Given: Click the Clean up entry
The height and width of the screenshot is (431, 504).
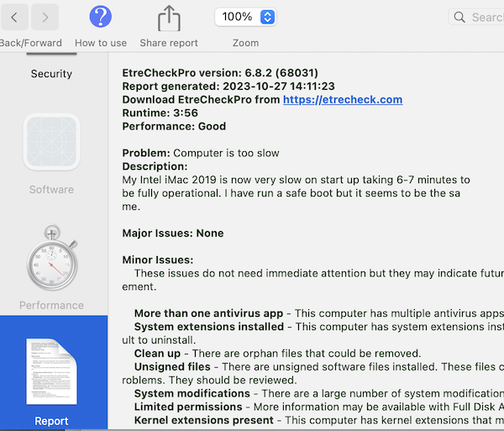Looking at the screenshot, I should [158, 353].
